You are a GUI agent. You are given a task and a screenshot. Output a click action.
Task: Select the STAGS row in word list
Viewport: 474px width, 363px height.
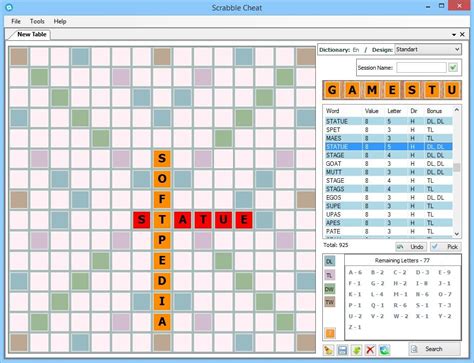point(389,189)
